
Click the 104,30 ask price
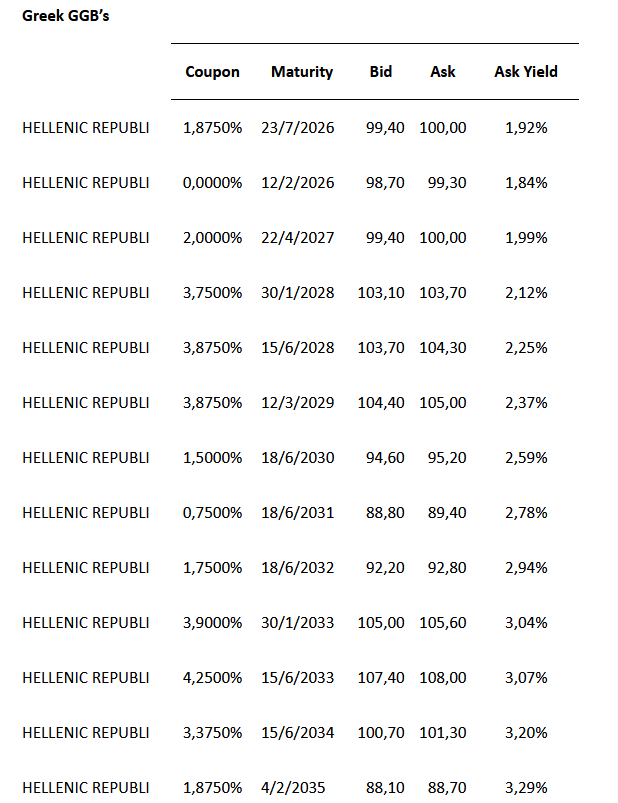coord(443,348)
